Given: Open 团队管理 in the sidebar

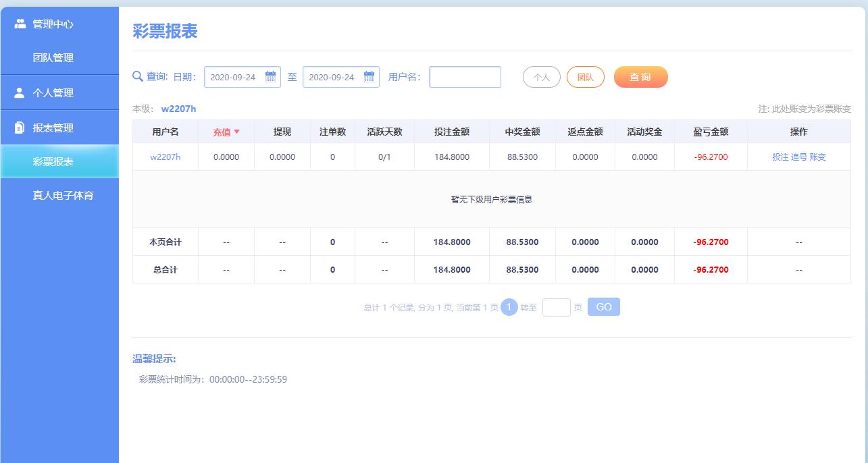Looking at the screenshot, I should pos(53,58).
